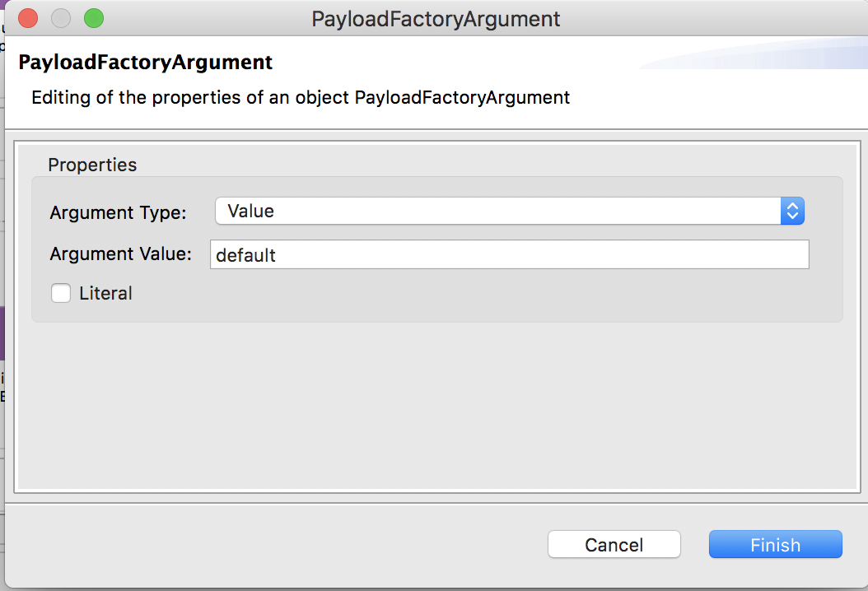Click the red close window button
Viewport: 868px width, 591px height.
coord(27,17)
